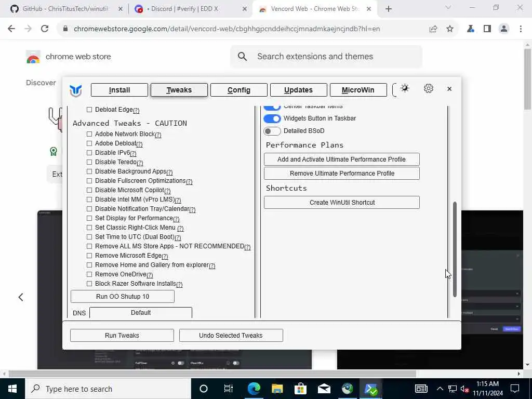Launch Microsoft Edge from taskbar
Image resolution: width=532 pixels, height=399 pixels.
click(254, 389)
